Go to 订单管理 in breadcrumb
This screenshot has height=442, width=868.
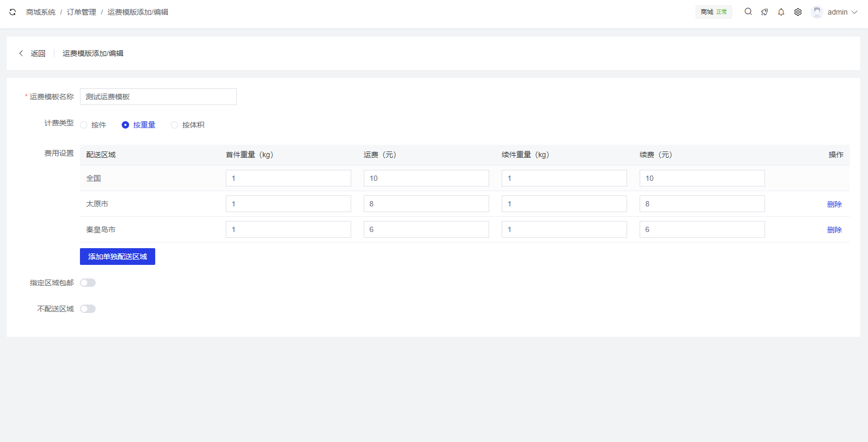click(x=81, y=12)
